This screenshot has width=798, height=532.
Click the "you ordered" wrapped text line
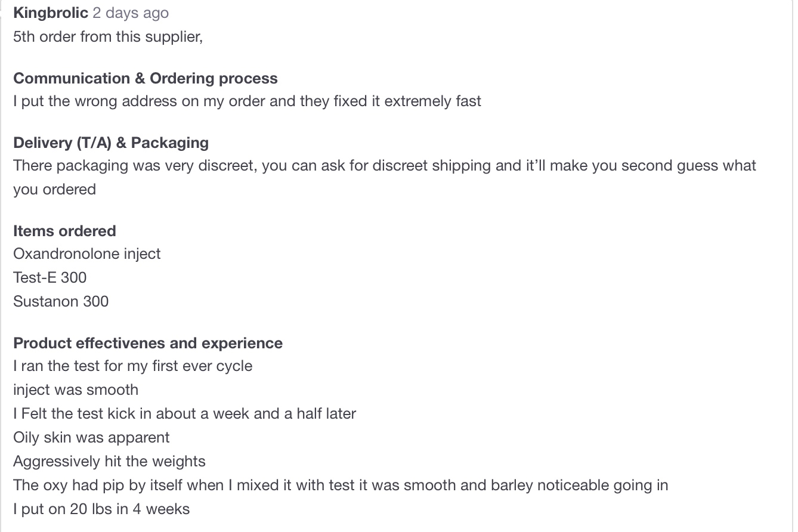pyautogui.click(x=54, y=189)
